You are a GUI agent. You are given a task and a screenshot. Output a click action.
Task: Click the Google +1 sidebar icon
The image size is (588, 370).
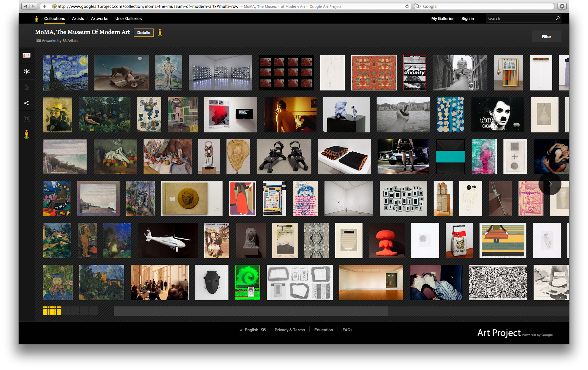pyautogui.click(x=27, y=55)
